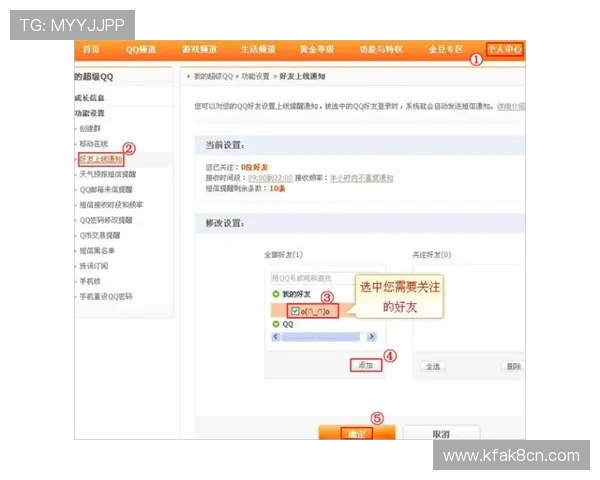Viewport: 600px width, 480px height.
Task: Open QQ邮箱来信提醒 sidebar item
Action: 106,189
